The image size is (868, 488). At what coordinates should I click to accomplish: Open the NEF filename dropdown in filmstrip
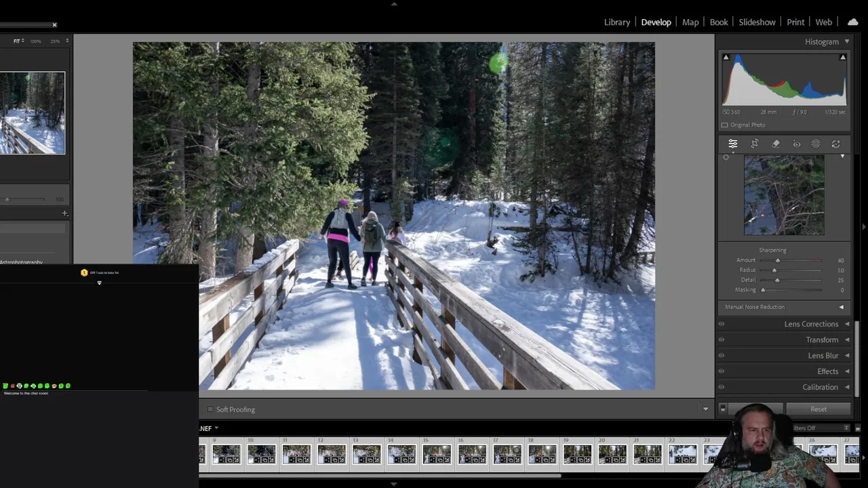216,428
